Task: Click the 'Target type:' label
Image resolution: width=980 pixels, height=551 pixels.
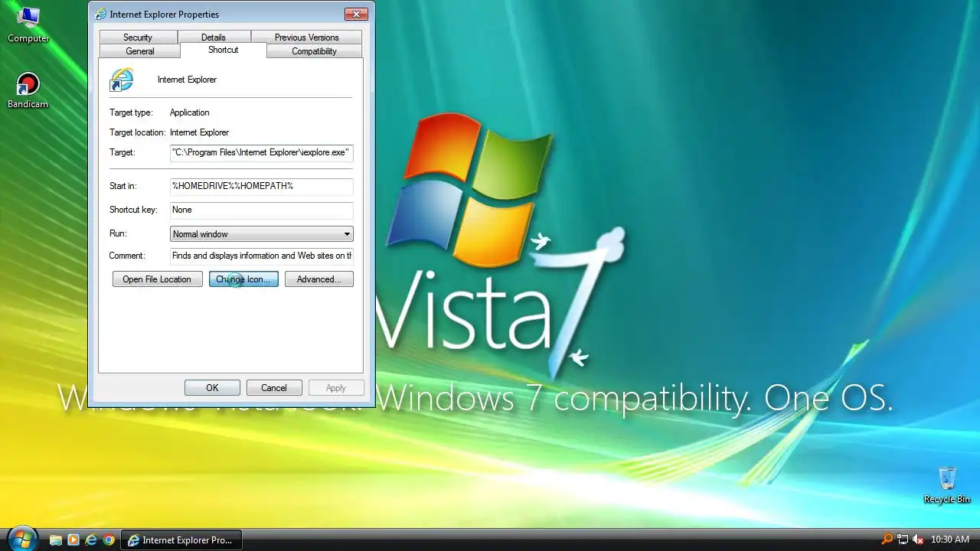Action: tap(131, 112)
